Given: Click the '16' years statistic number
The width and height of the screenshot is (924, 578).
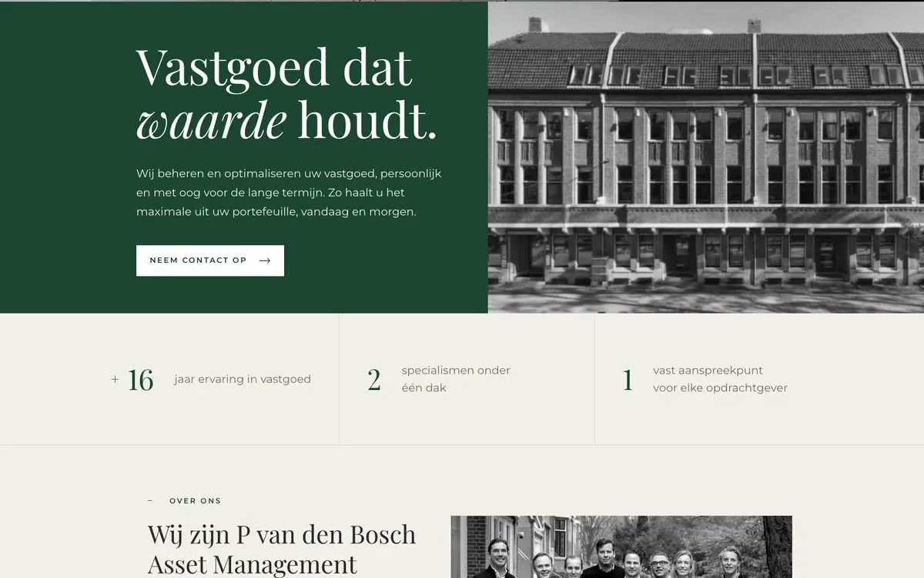Looking at the screenshot, I should tap(140, 380).
